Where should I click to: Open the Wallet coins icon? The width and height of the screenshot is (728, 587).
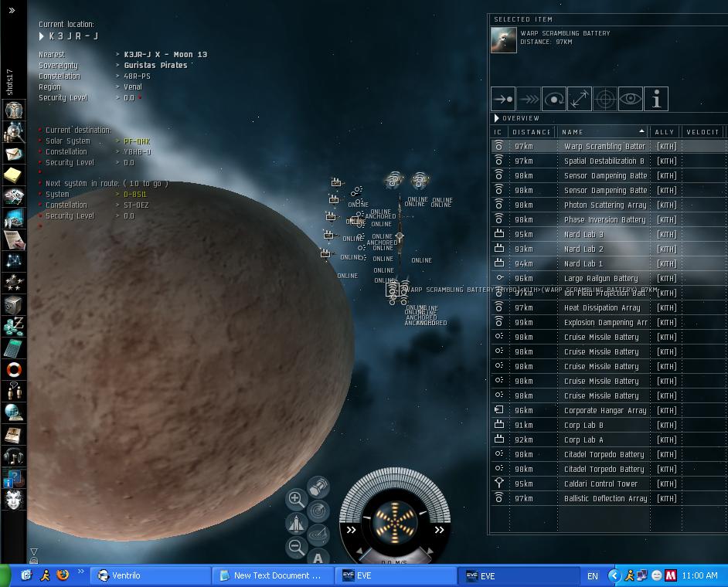(13, 326)
